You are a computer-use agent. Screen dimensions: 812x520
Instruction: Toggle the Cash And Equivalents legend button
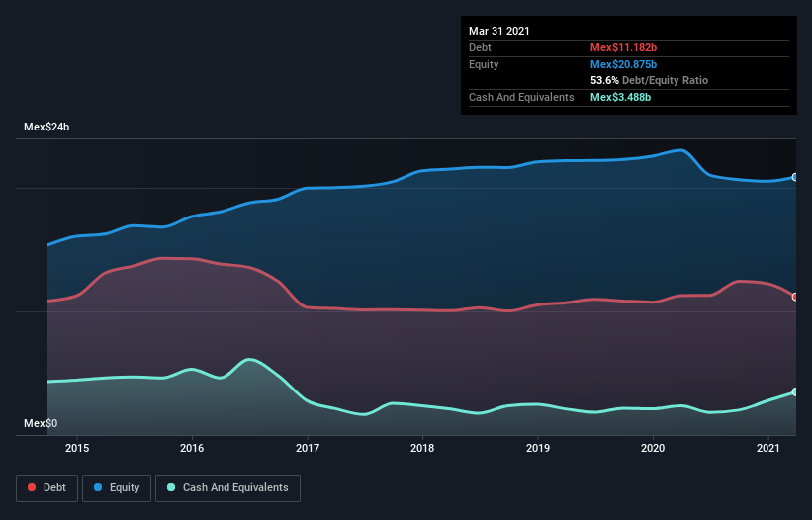227,487
